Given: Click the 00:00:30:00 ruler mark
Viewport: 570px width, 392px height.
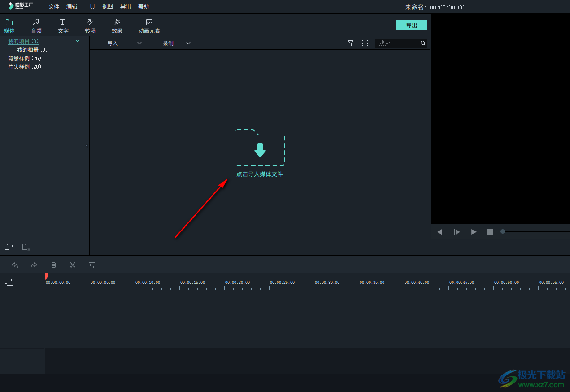Looking at the screenshot, I should (327, 283).
